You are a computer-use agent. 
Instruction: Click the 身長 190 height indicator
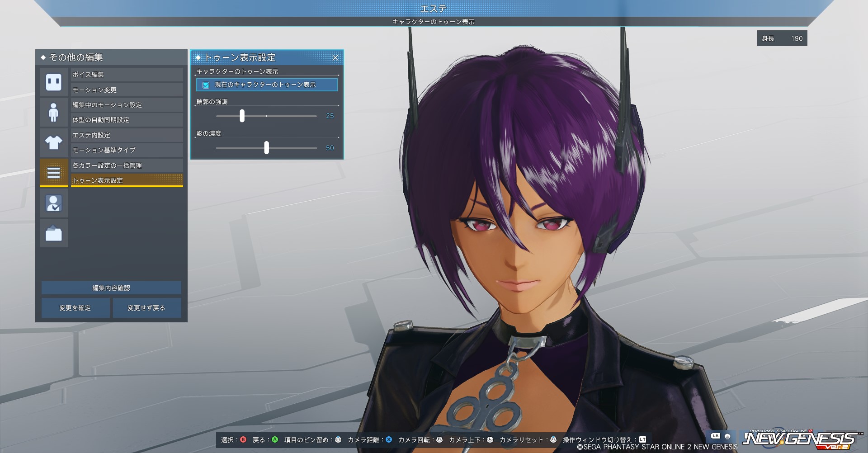click(782, 38)
